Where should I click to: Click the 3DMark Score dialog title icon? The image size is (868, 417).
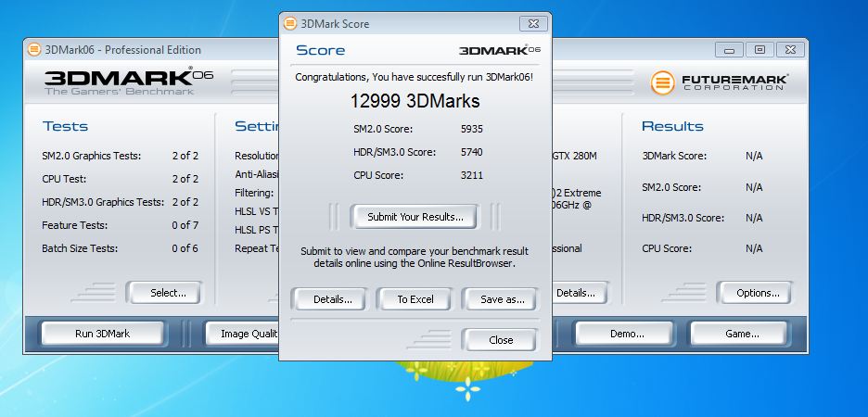290,23
